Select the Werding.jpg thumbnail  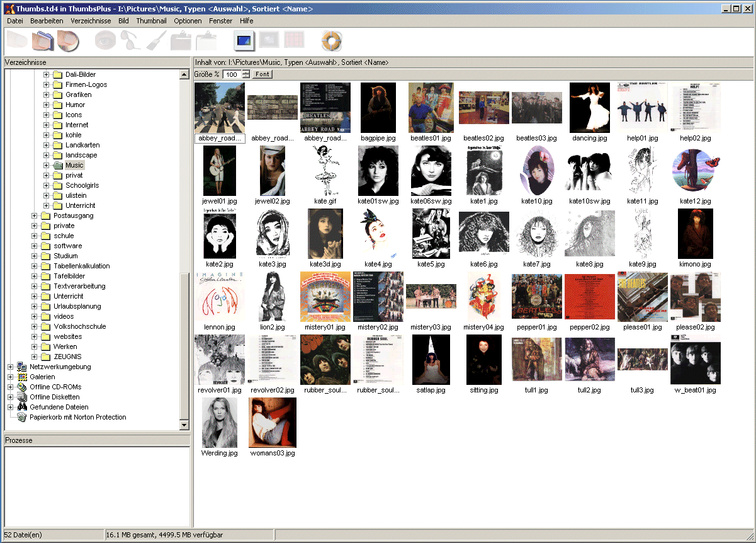tap(219, 423)
